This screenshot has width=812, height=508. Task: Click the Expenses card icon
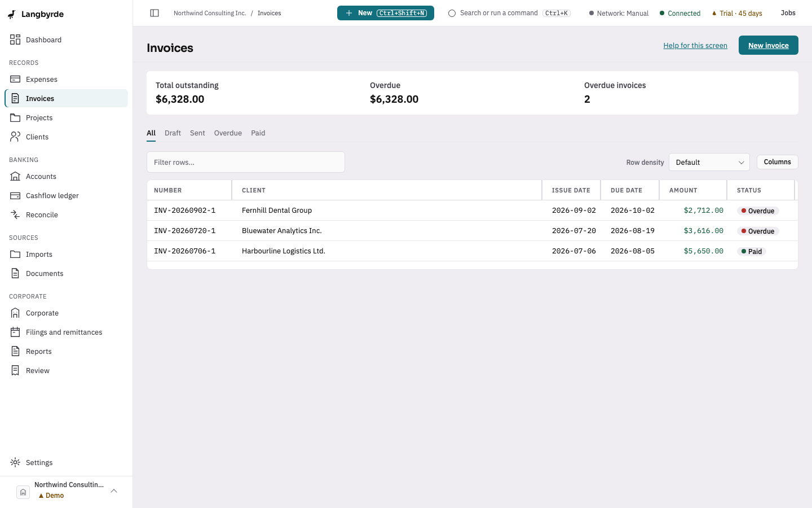(15, 79)
